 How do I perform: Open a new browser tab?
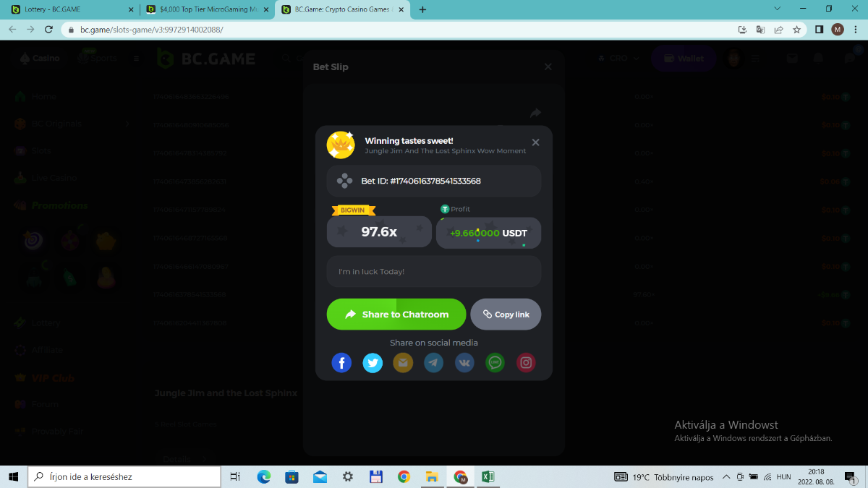pos(422,9)
